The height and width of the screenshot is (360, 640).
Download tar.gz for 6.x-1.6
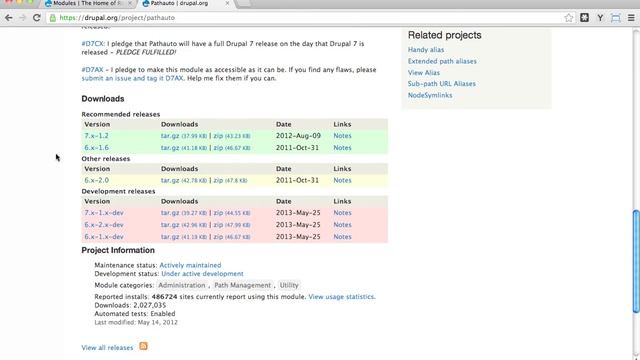pos(170,148)
